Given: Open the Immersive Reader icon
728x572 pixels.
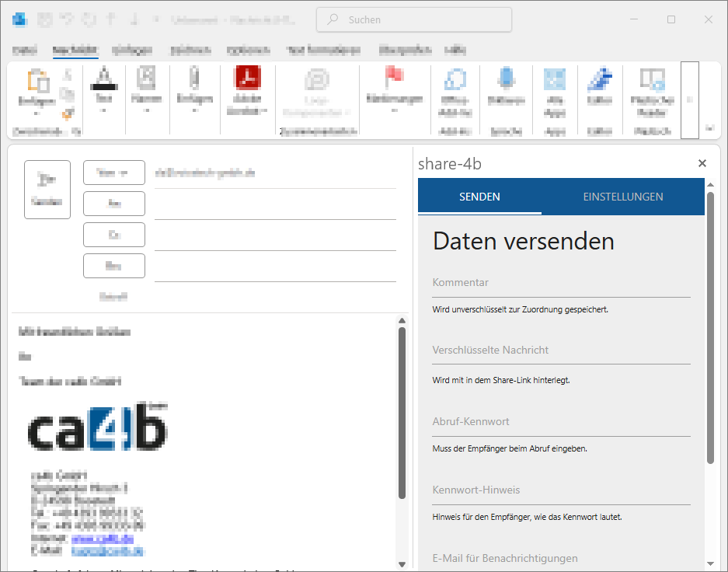Looking at the screenshot, I should pyautogui.click(x=651, y=78).
